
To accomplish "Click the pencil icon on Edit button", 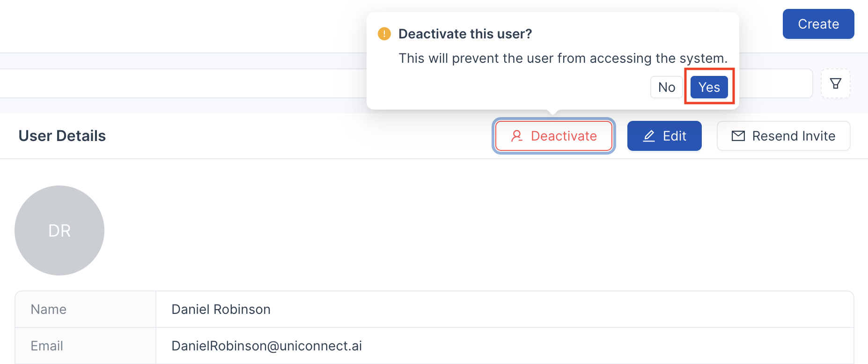I will click(x=649, y=136).
